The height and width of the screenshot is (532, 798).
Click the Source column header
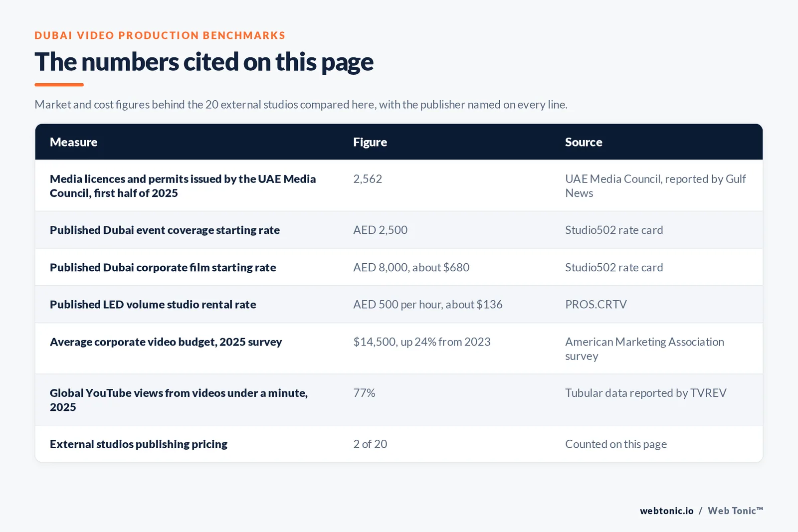(x=584, y=142)
